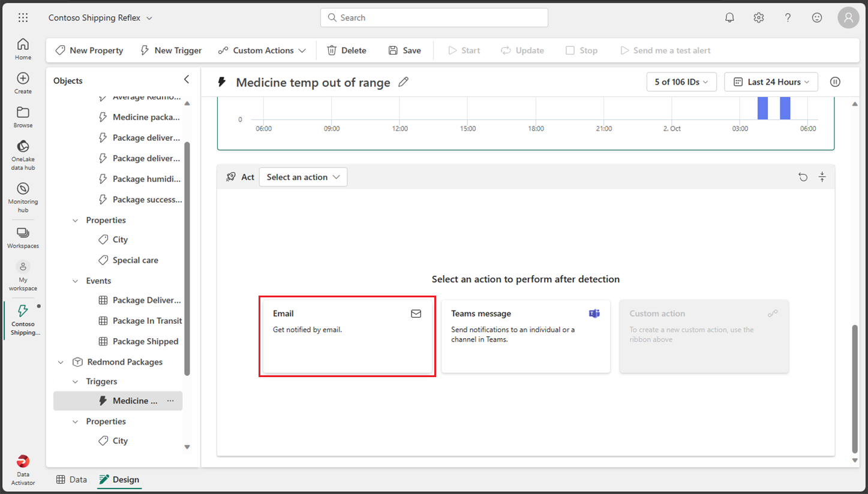
Task: Click Send me a test alert
Action: pyautogui.click(x=665, y=50)
